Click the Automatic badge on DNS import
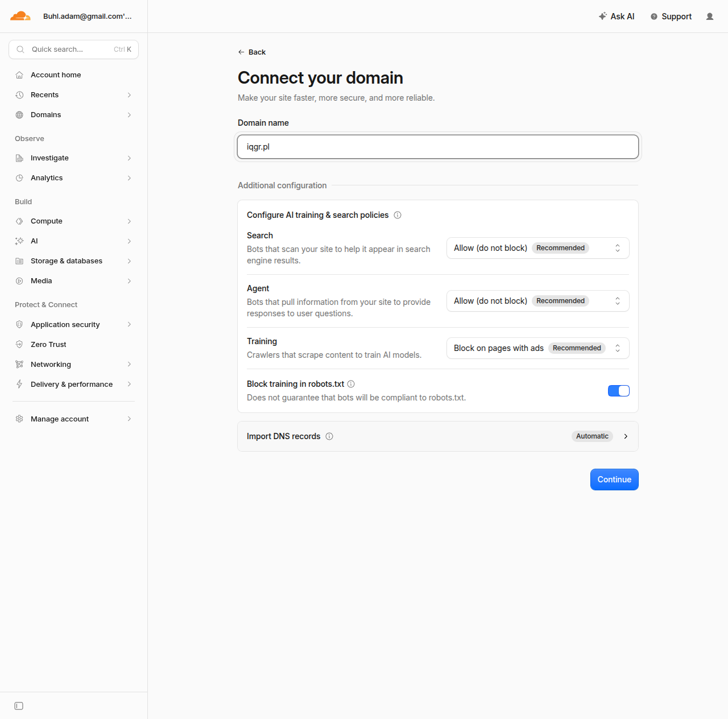Screen dimensions: 728x719 (x=592, y=436)
